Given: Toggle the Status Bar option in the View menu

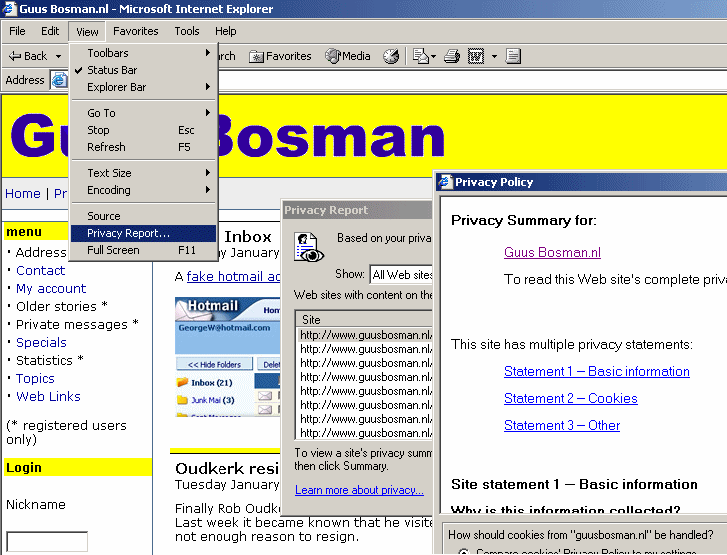Looking at the screenshot, I should point(143,70).
